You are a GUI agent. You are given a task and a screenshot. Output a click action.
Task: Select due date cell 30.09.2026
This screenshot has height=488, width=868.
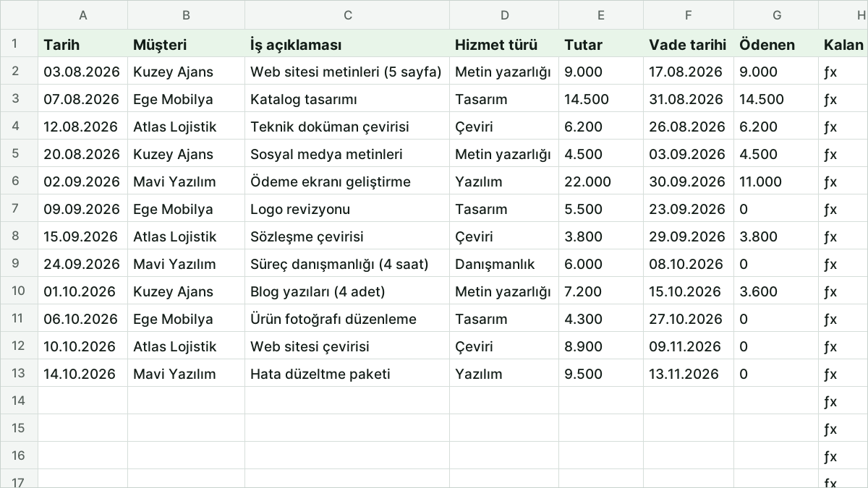(689, 181)
